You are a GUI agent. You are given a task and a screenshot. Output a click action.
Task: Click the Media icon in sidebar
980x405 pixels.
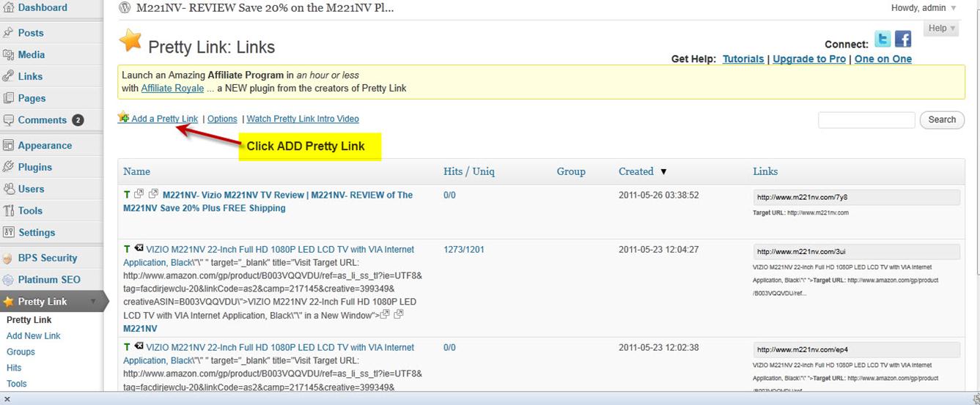pyautogui.click(x=8, y=55)
